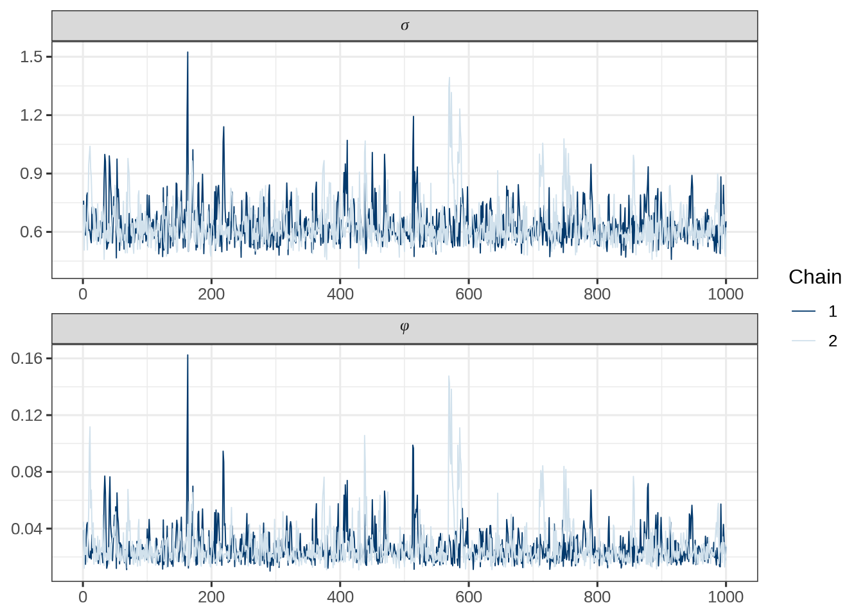
Task: Click the σ facet strip header
Action: [x=405, y=26]
